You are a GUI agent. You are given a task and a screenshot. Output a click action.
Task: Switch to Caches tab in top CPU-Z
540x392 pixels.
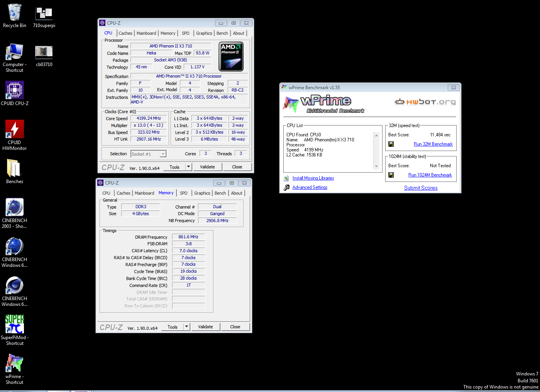[x=125, y=33]
